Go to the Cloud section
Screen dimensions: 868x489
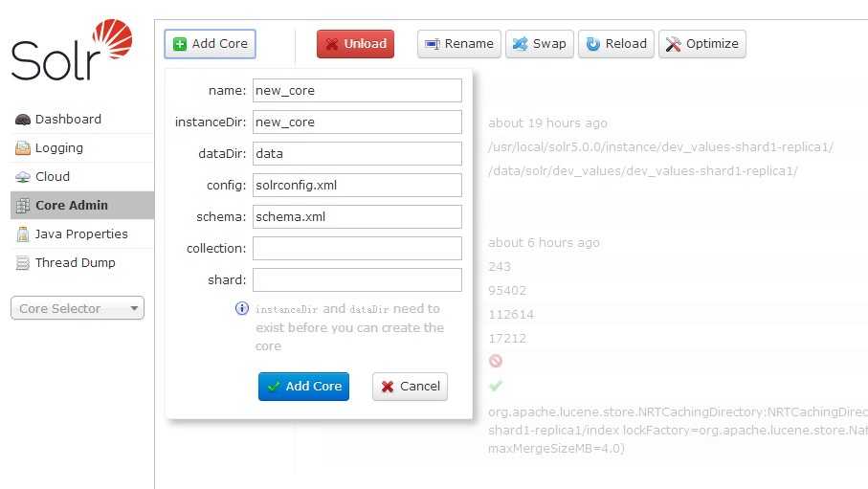[83, 177]
